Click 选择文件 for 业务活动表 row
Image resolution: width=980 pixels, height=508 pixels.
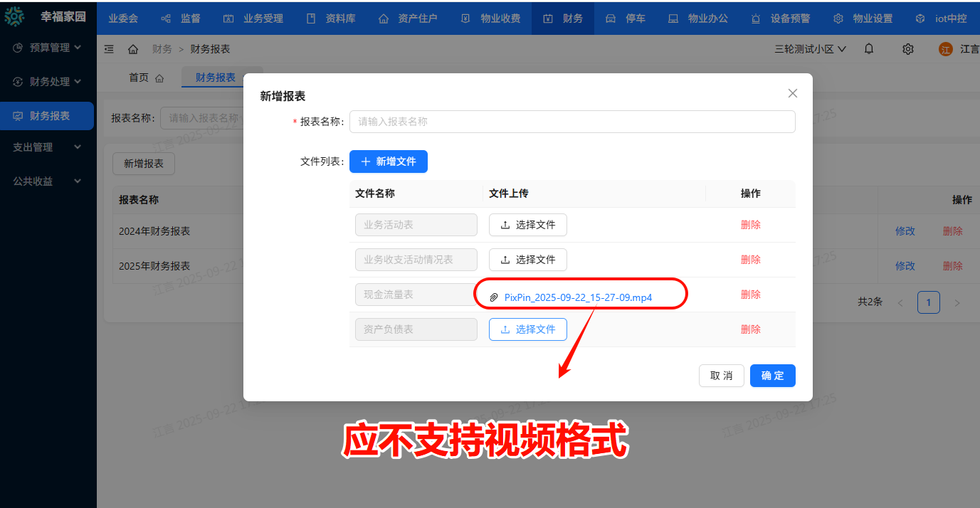(x=527, y=225)
